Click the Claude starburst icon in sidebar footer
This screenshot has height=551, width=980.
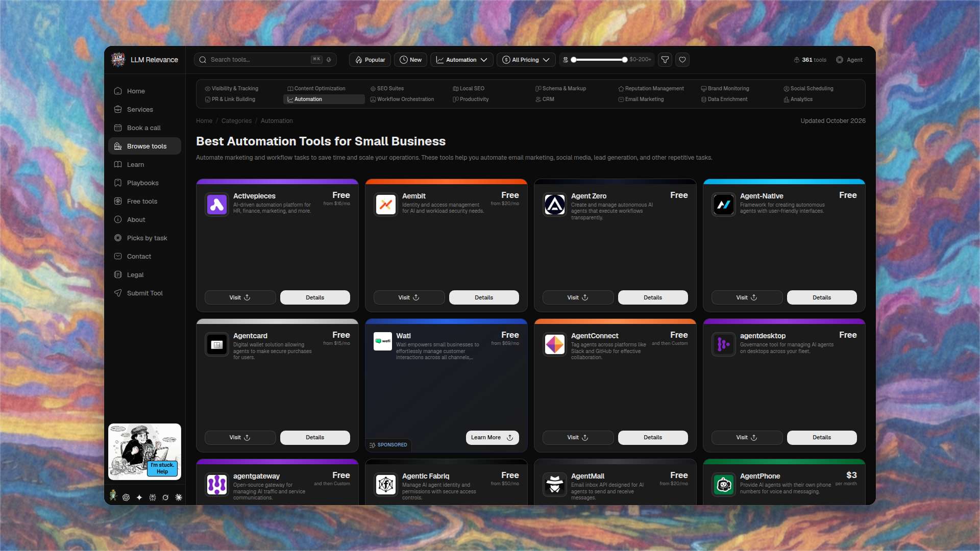coord(179,497)
